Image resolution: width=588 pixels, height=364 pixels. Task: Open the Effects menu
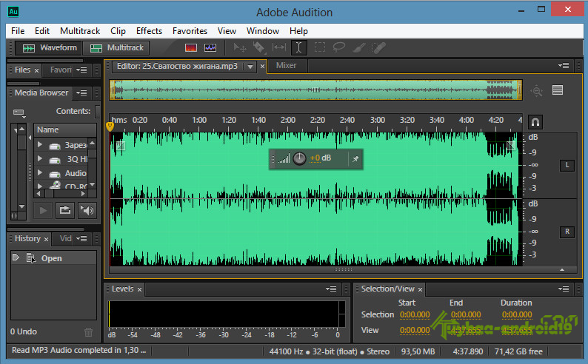point(149,31)
